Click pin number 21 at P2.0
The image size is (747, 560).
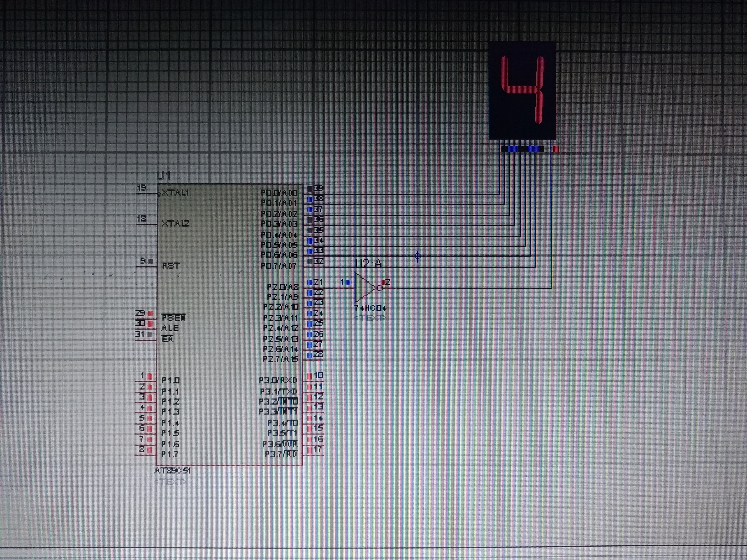point(318,282)
